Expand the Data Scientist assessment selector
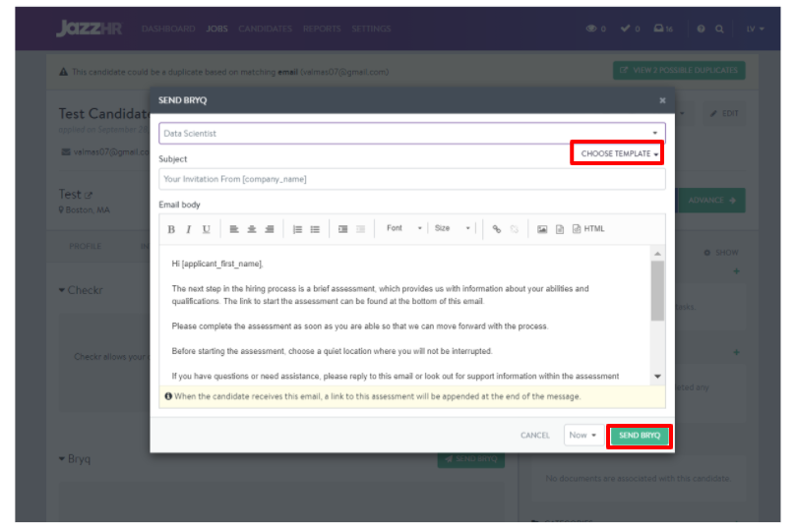Image resolution: width=796 pixels, height=532 pixels. (x=411, y=133)
